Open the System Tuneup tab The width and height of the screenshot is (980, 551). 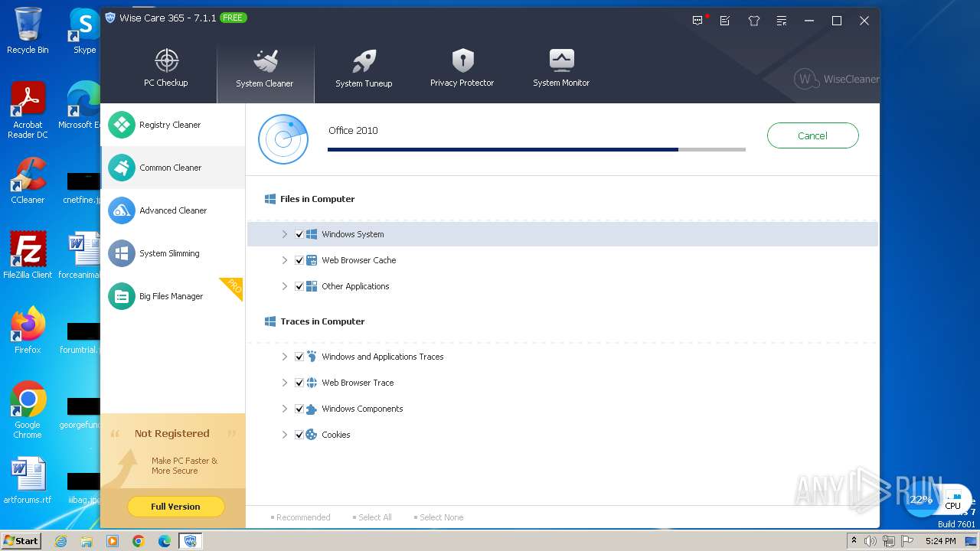coord(364,70)
